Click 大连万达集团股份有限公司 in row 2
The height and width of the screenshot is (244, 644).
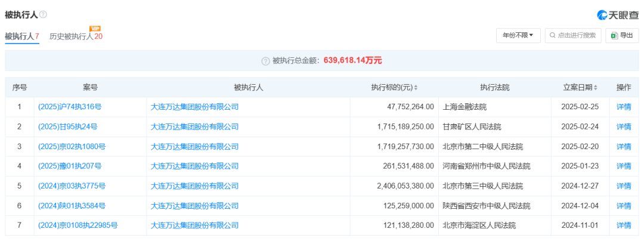194,126
